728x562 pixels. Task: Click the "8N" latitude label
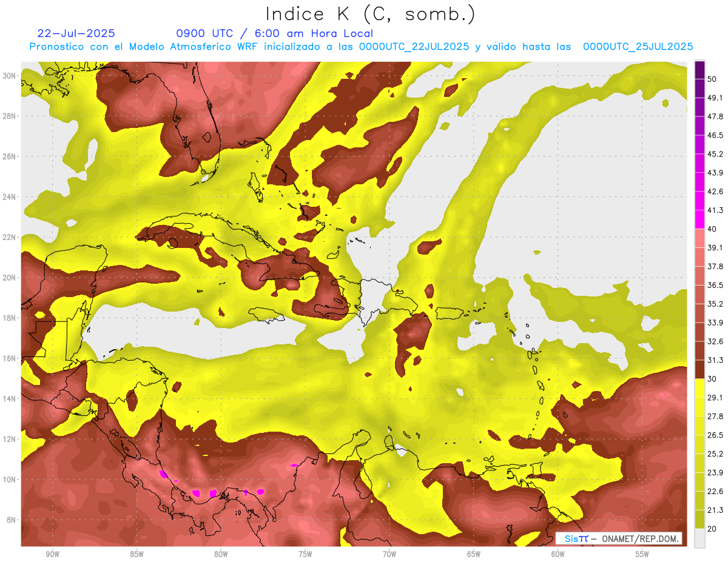click(12, 520)
